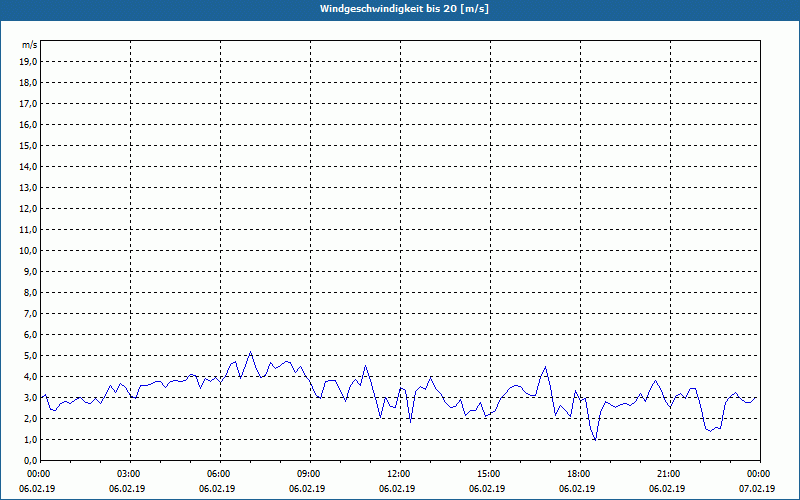Pick the '06.02.19' date beneath 18:00
The image size is (800, 500).
(x=577, y=488)
